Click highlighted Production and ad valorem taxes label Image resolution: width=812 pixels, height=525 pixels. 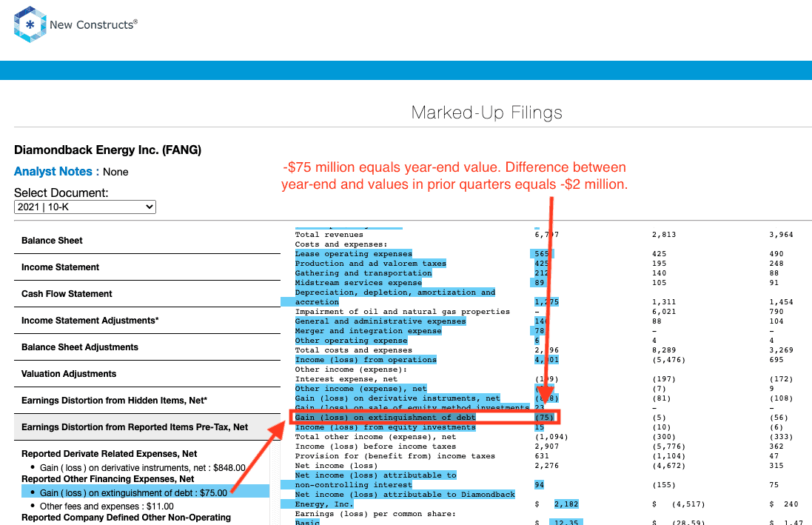(x=371, y=264)
